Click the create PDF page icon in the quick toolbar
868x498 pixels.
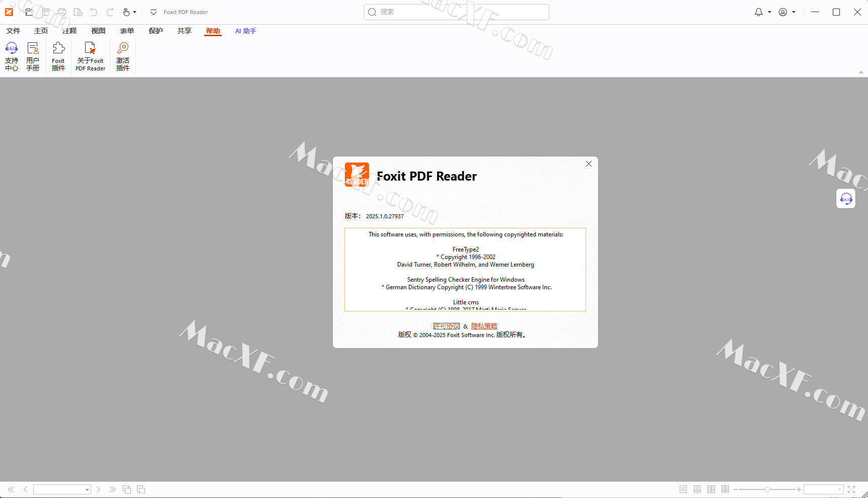click(x=78, y=12)
